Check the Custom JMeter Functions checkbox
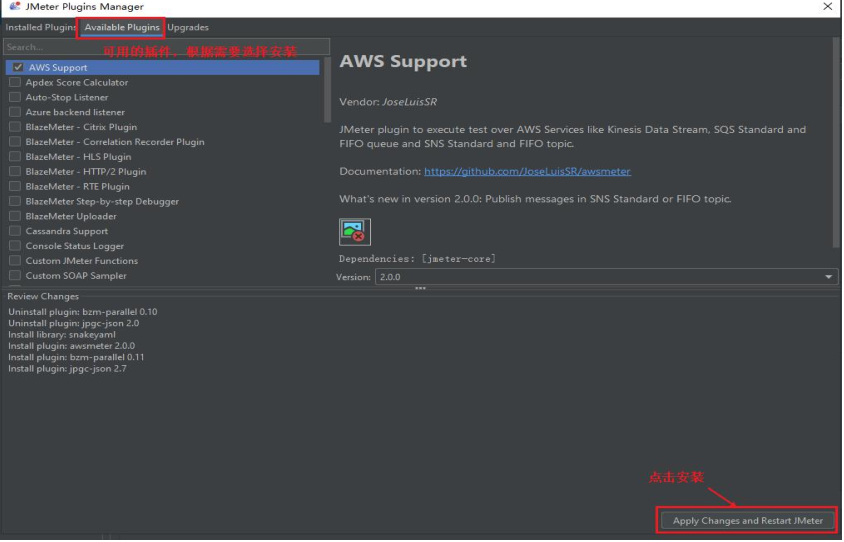Viewport: 844px width, 542px height. (15, 261)
